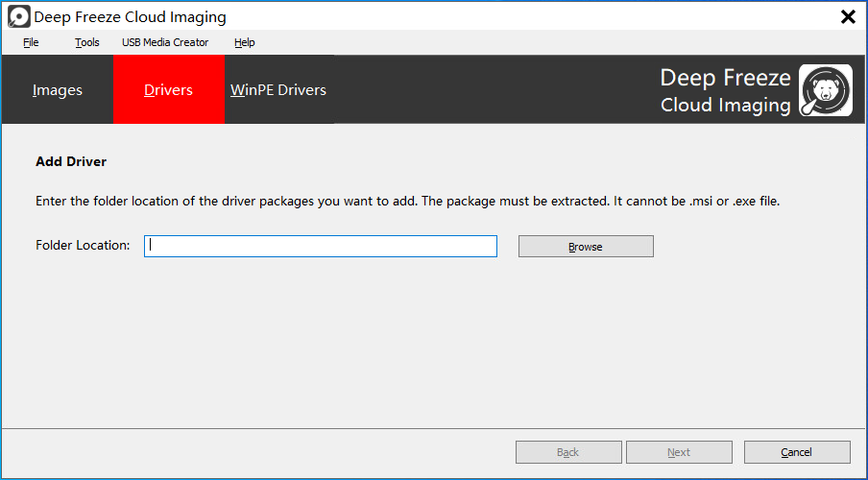Click the Next button

679,452
